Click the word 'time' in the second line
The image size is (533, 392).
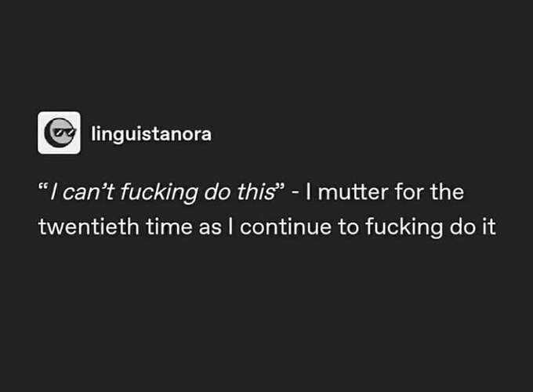[x=169, y=227]
